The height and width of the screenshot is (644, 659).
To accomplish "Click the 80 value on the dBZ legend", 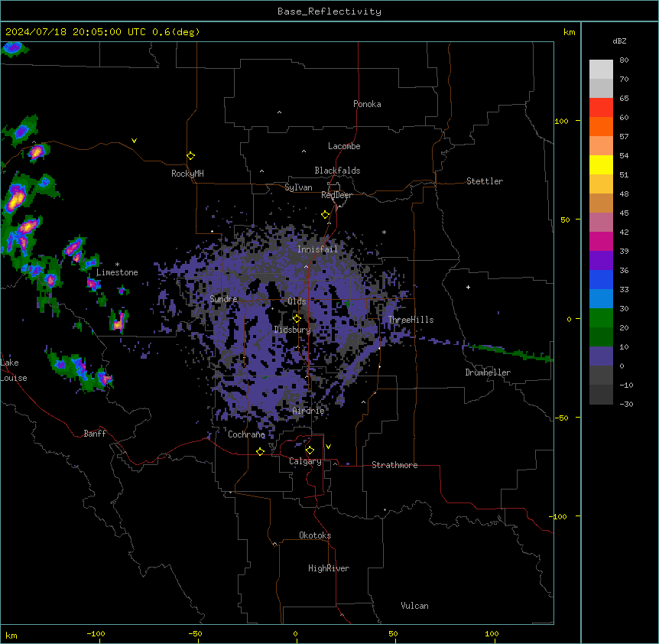I will 624,60.
